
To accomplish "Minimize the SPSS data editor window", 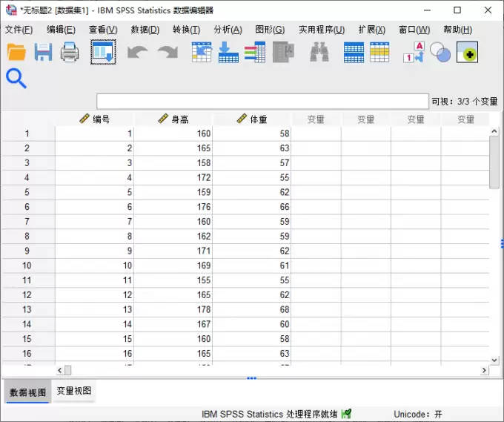I will (x=427, y=10).
